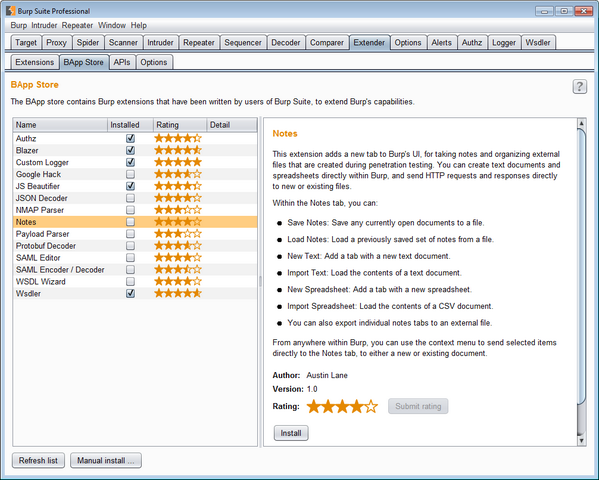
Task: Tick the JSON Decoder installed checkbox
Action: [x=130, y=198]
